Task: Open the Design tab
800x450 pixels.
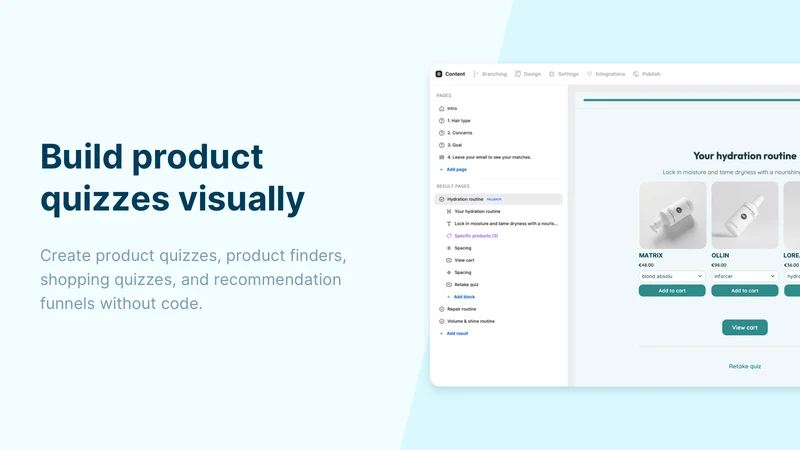Action: (x=528, y=74)
